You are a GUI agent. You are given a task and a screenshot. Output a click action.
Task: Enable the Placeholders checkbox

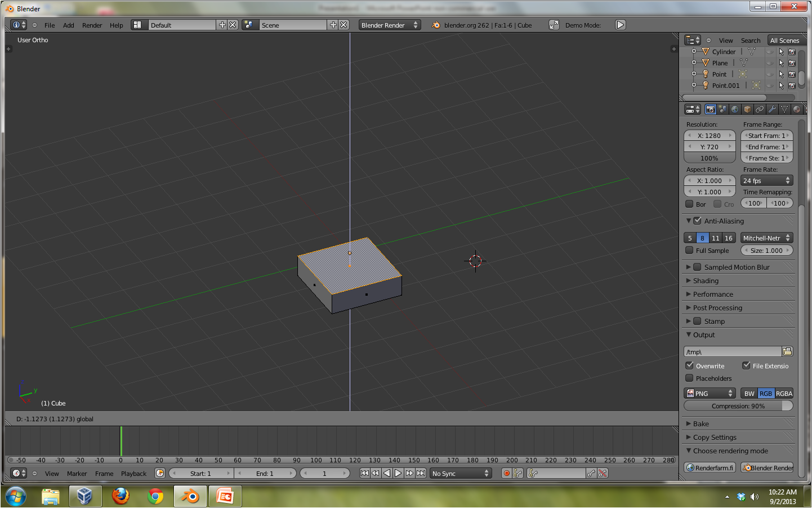click(689, 378)
